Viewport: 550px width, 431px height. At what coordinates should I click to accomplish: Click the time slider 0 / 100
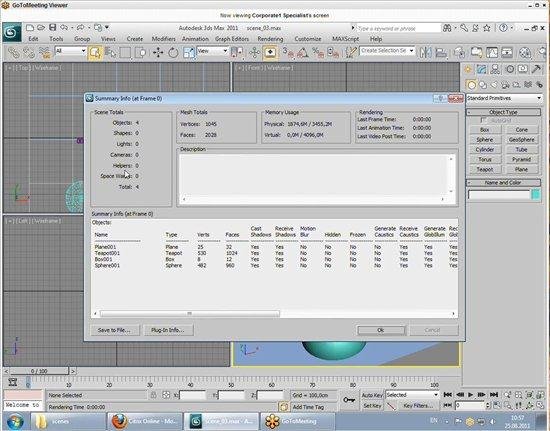click(39, 371)
